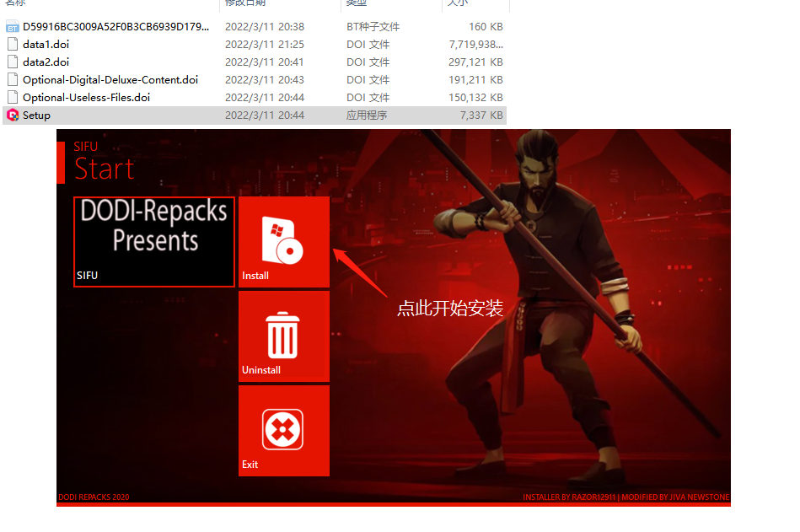The height and width of the screenshot is (532, 800).
Task: Select the Setup application icon
Action: pos(13,115)
